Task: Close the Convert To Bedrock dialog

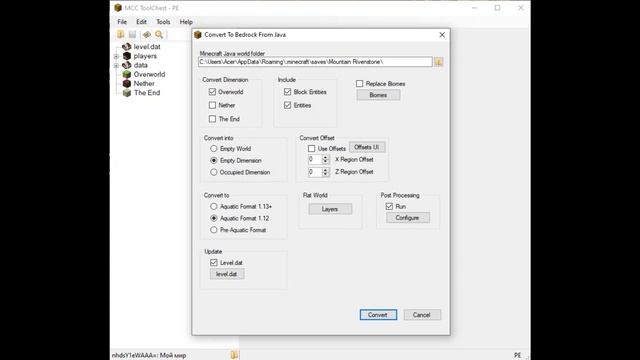Action: 442,35
